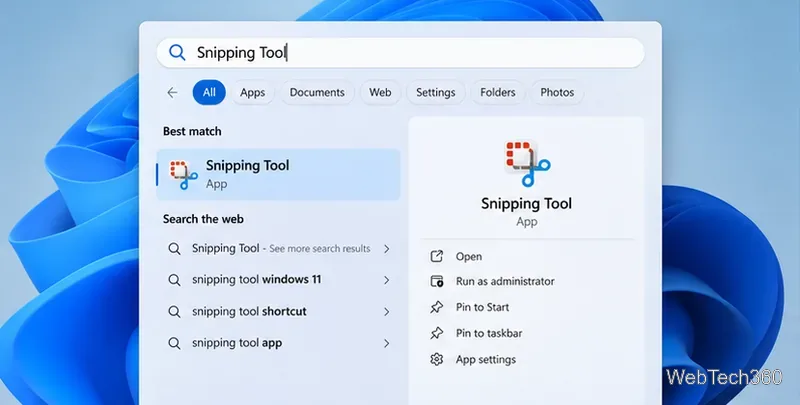Click search icon beside 'snipping tool shortcut'
Viewport: 800px width, 405px height.
tap(174, 312)
